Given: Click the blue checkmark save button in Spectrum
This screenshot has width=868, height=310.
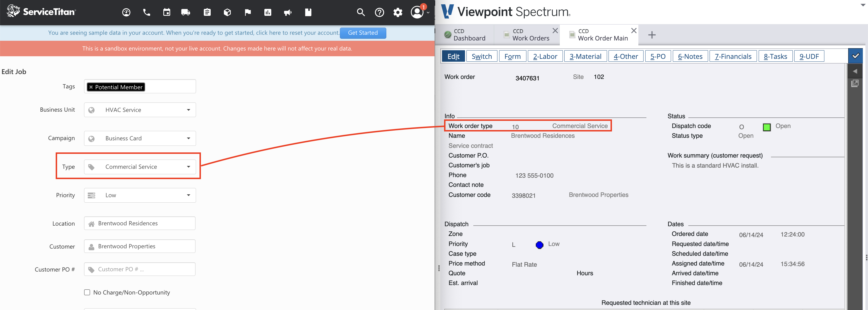Looking at the screenshot, I should tap(855, 56).
